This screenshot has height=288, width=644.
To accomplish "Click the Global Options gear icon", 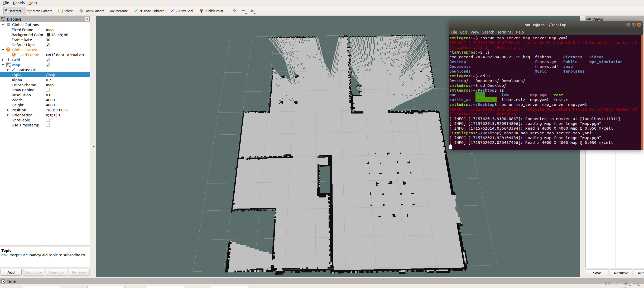I will [8, 25].
